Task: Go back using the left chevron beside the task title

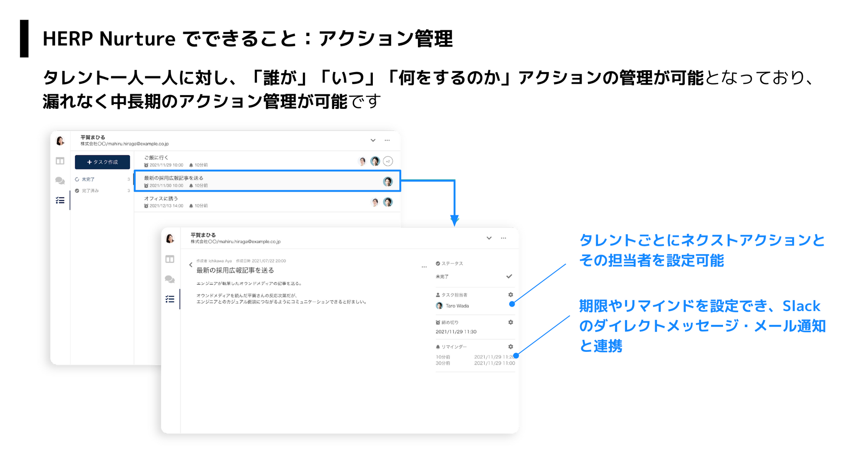Action: tap(191, 265)
